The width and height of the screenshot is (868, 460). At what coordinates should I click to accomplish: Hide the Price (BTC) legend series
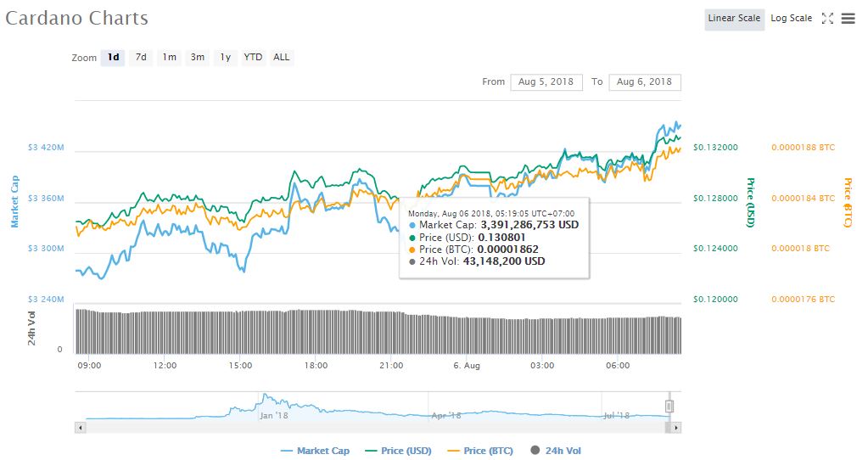(x=479, y=451)
